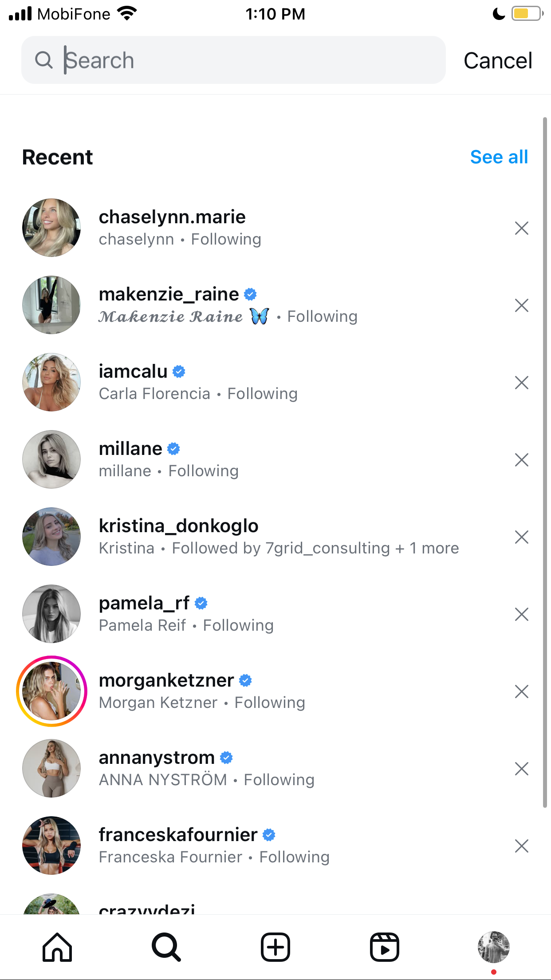551x980 pixels.
Task: Click the Cancel search button
Action: (x=498, y=60)
